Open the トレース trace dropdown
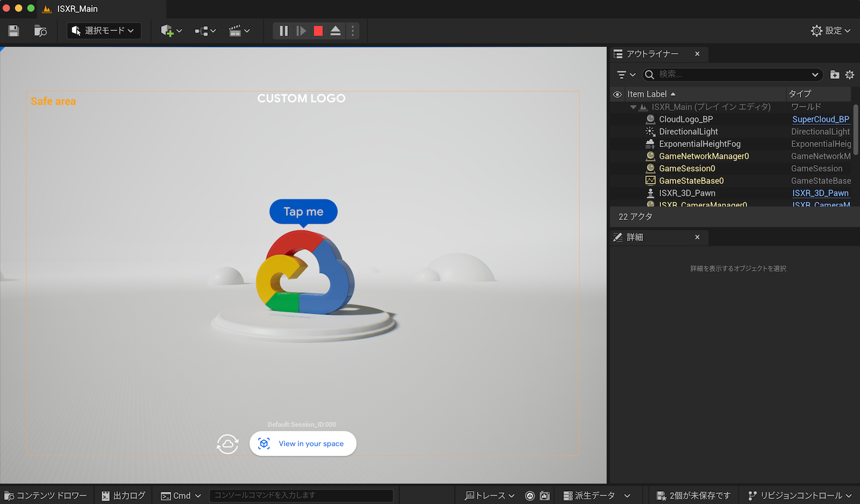The image size is (860, 504). [490, 495]
